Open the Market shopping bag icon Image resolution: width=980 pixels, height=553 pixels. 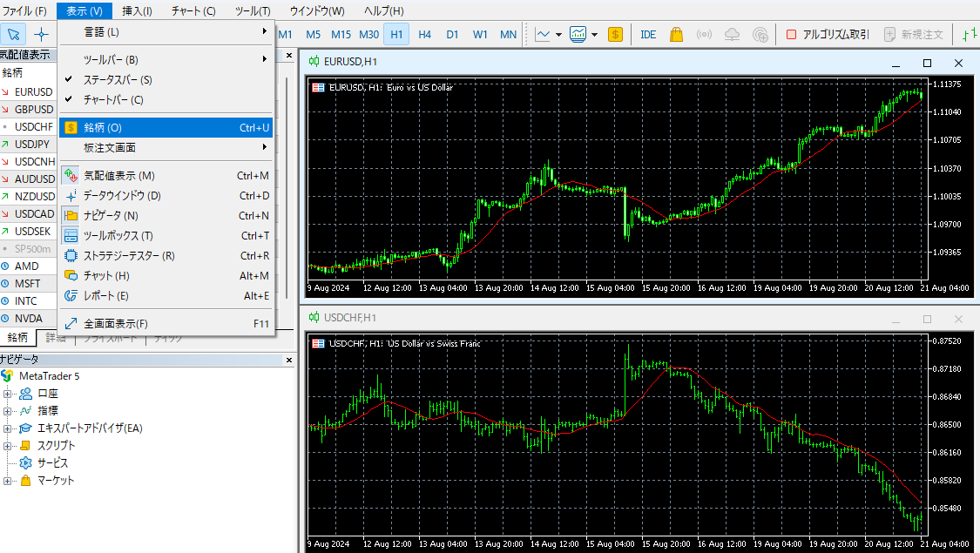point(676,35)
